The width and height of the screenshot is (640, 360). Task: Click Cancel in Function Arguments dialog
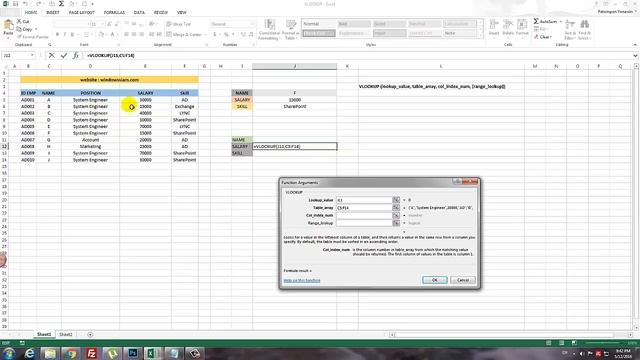[463, 280]
